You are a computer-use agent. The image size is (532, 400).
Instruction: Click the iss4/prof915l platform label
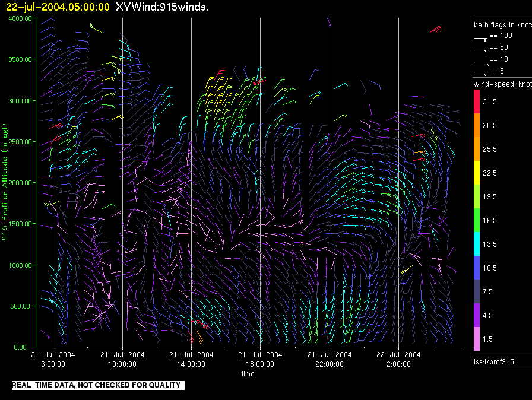click(x=495, y=361)
